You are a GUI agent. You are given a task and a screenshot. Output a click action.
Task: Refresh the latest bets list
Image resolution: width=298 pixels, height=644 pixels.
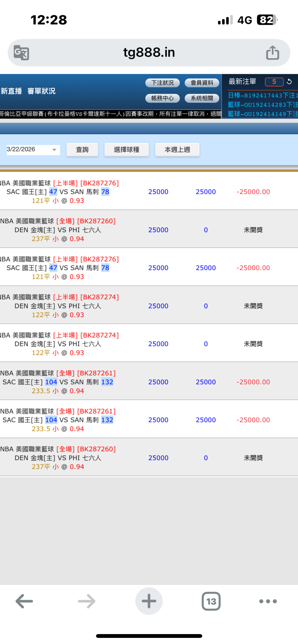click(289, 82)
